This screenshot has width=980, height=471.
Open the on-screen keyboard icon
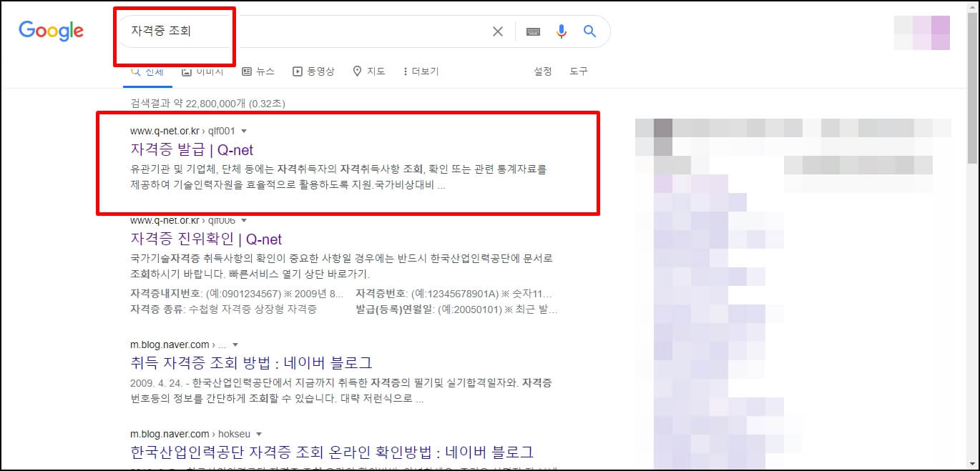coord(533,31)
